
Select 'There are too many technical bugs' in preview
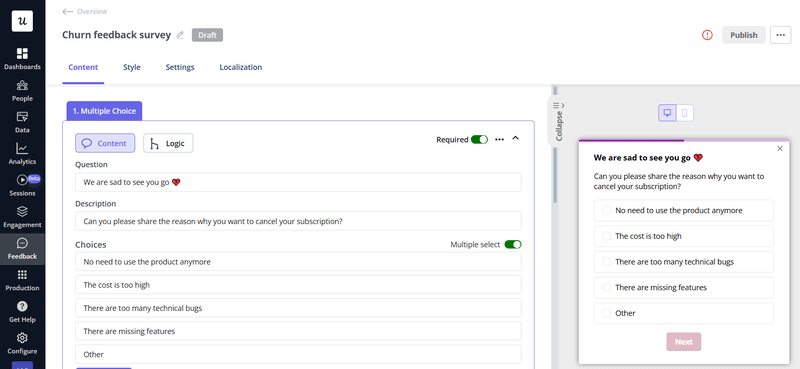point(684,262)
